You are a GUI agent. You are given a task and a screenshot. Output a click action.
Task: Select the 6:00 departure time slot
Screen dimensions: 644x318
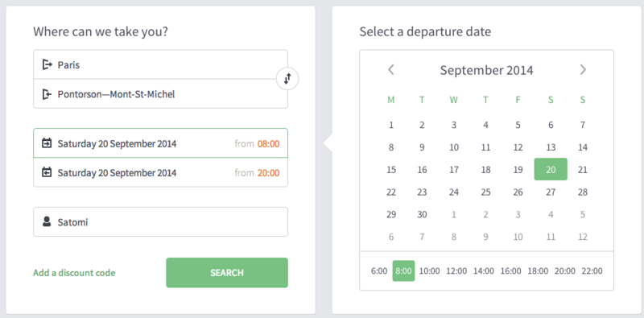[378, 271]
